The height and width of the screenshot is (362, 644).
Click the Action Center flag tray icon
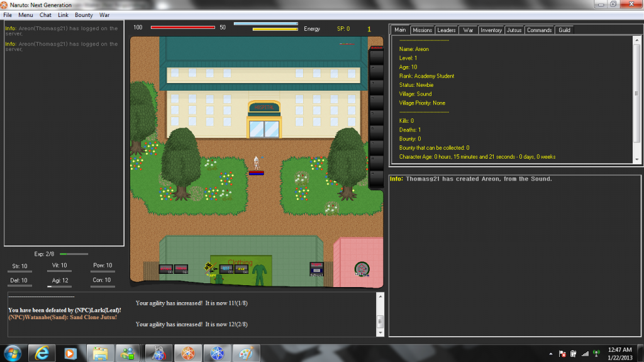click(x=562, y=354)
